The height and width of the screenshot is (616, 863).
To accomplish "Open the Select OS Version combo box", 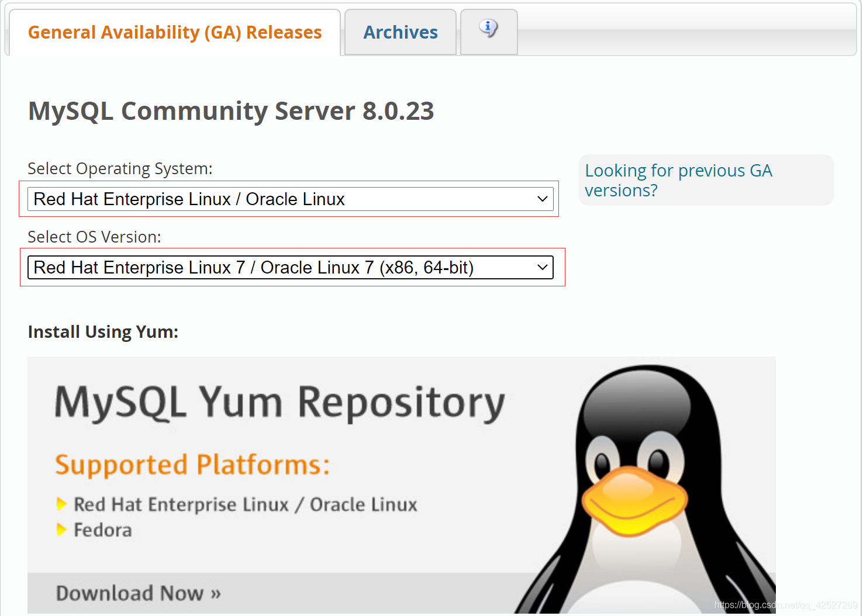I will pyautogui.click(x=290, y=268).
